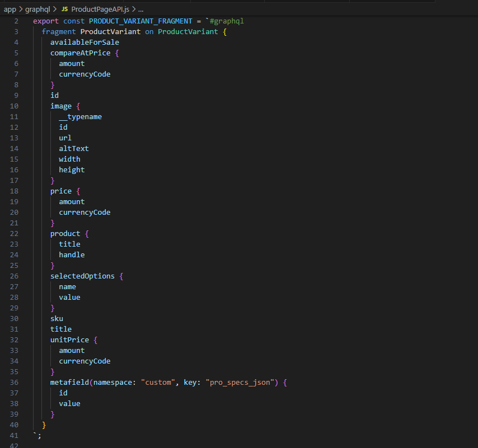Click the 'price' field on line 18
Viewport: 478px width, 448px height.
(x=61, y=191)
